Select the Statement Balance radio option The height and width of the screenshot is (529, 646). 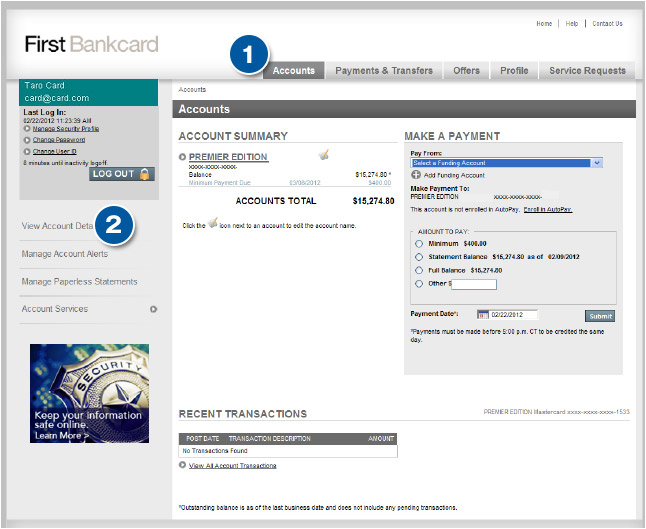pyautogui.click(x=419, y=257)
